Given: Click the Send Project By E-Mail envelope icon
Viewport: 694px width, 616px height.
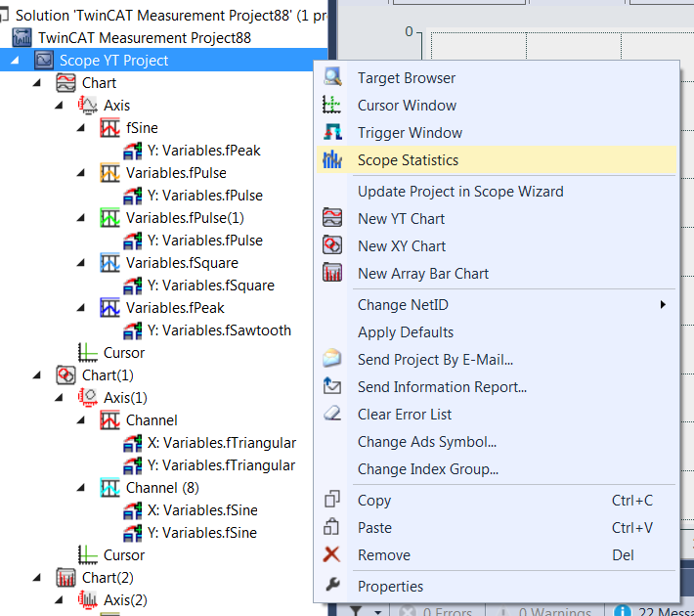Looking at the screenshot, I should pos(332,358).
